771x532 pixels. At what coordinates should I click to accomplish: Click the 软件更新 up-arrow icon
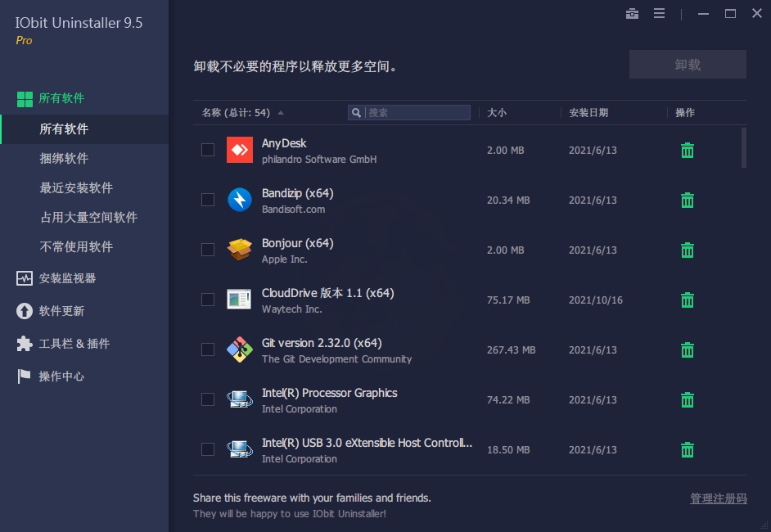(x=24, y=311)
